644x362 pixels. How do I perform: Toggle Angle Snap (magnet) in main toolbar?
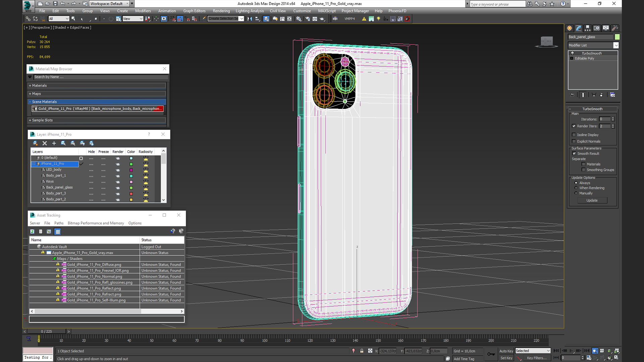(180, 19)
